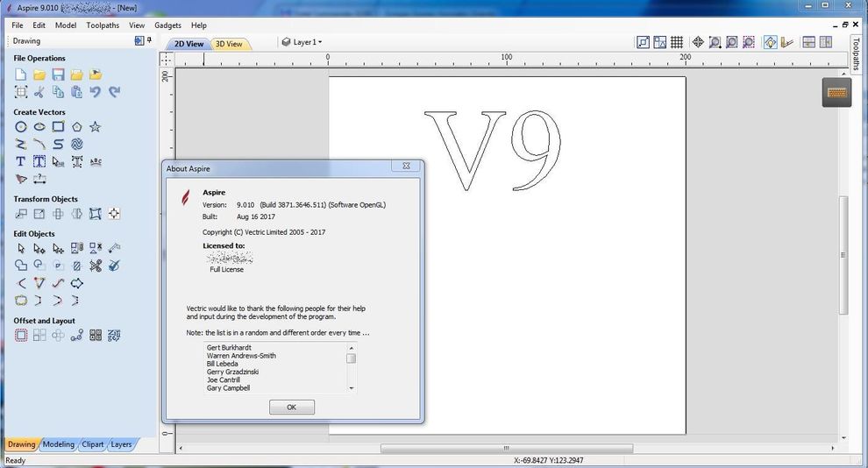Select the Draw Bezier Curve tool

tap(58, 145)
